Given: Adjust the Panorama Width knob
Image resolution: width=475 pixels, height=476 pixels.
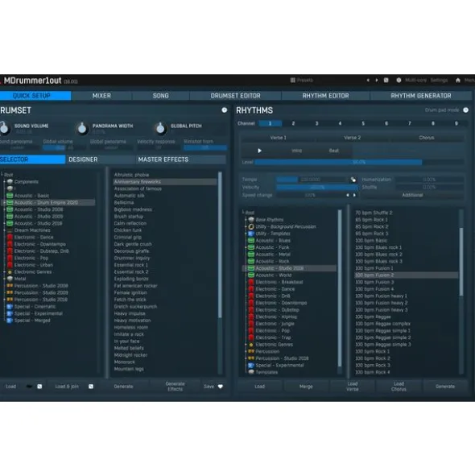Looking at the screenshot, I should coord(82,128).
